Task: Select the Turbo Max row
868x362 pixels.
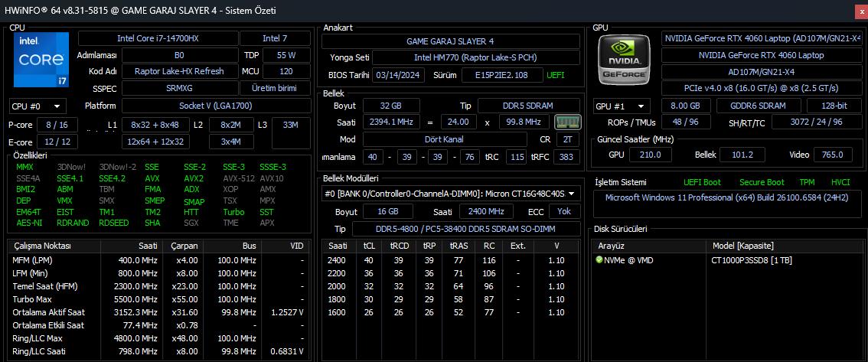Action: pos(158,299)
